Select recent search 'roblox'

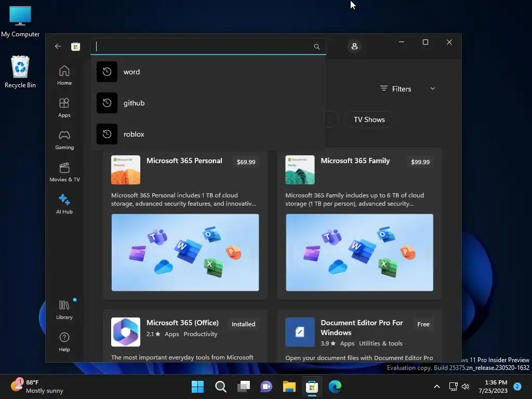tap(208, 134)
